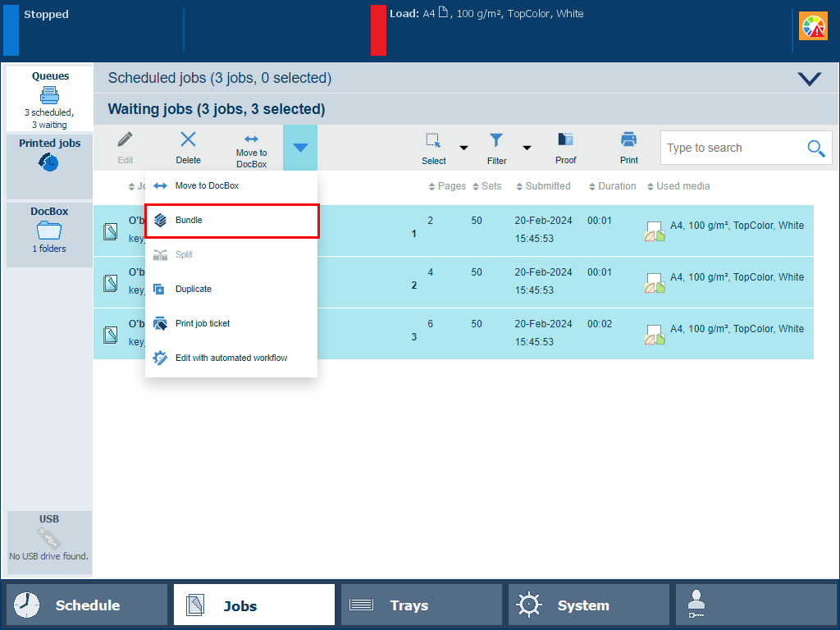
Task: Click the Select marquee icon
Action: tap(433, 140)
